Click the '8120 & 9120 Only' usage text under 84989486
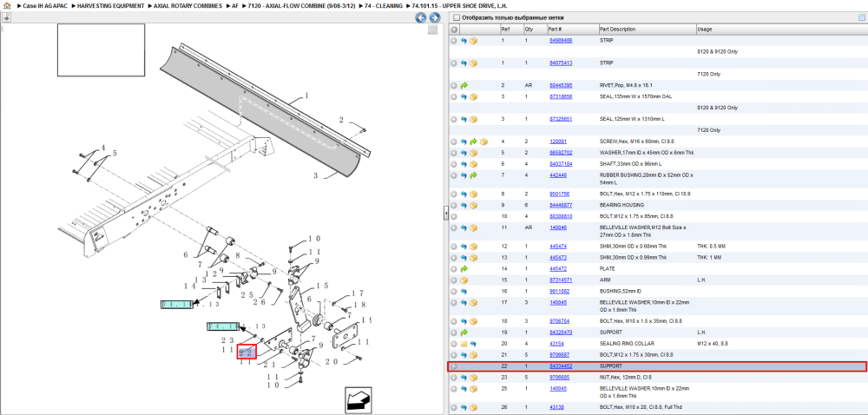The height and width of the screenshot is (415, 868). (x=718, y=52)
